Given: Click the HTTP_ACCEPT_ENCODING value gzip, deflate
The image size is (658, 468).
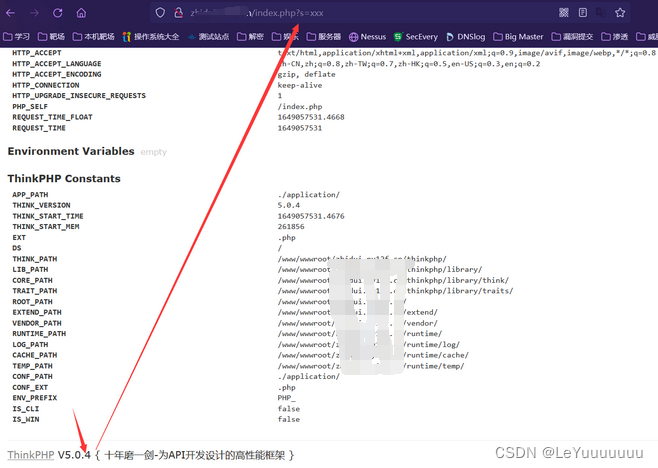Looking at the screenshot, I should pos(306,74).
